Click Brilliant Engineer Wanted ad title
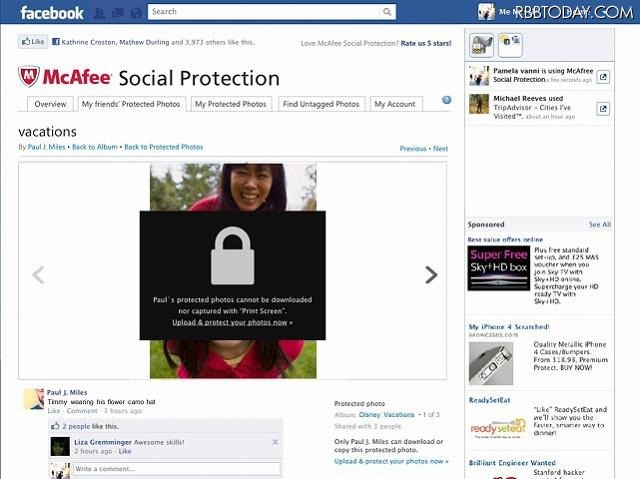This screenshot has height=479, width=640. click(x=512, y=463)
